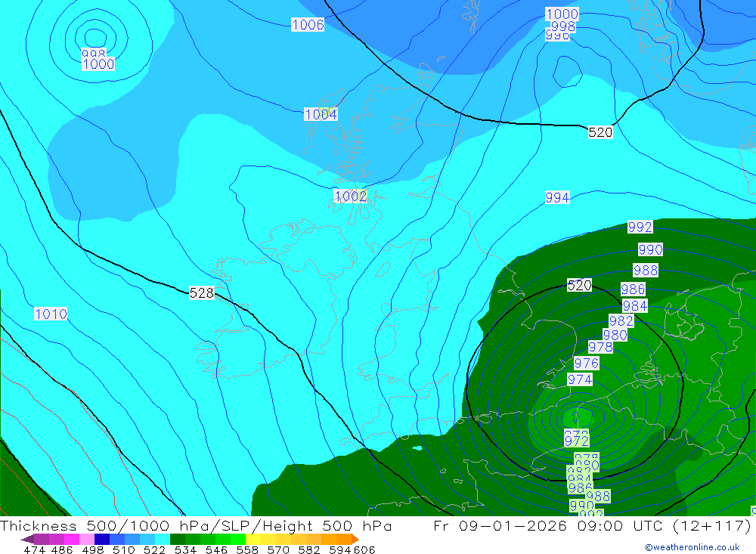Click the 528 height contour label
Image resolution: width=756 pixels, height=554 pixels.
point(202,292)
